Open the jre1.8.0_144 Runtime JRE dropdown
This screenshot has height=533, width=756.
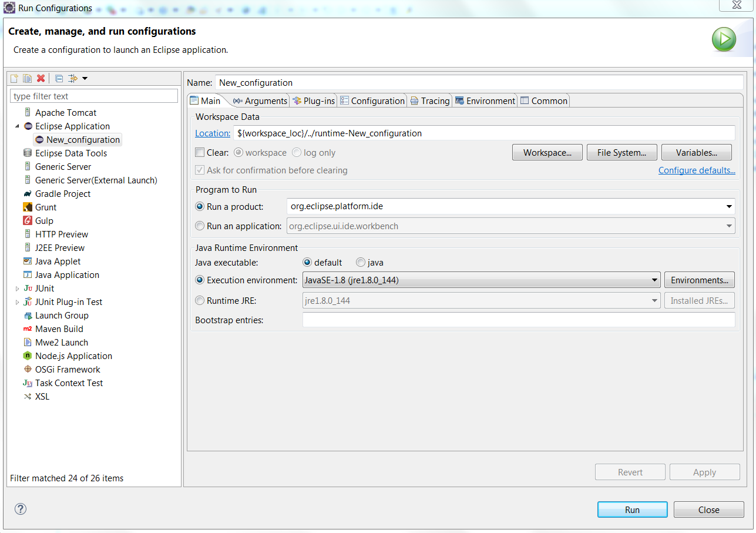[654, 300]
